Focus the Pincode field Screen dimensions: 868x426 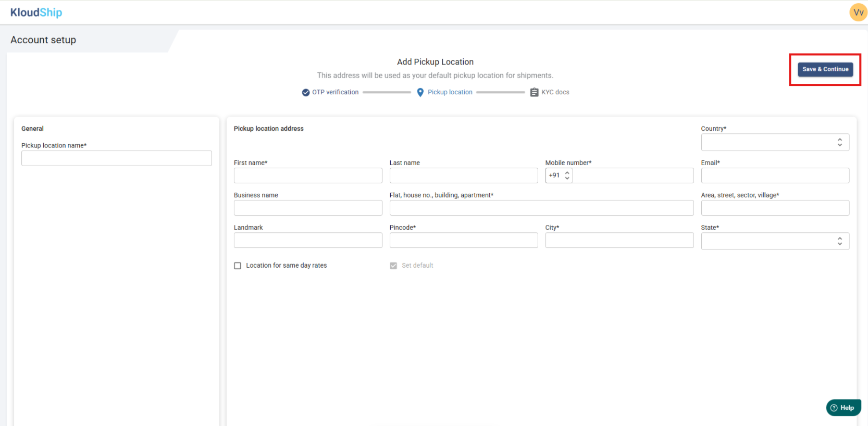[464, 240]
